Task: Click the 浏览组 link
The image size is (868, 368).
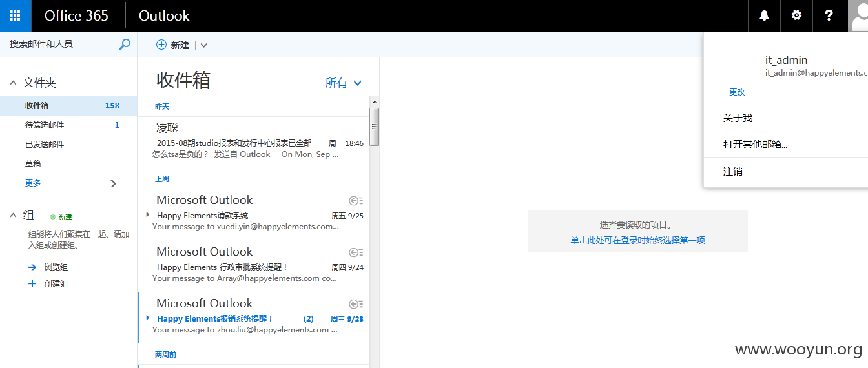Action: point(56,267)
